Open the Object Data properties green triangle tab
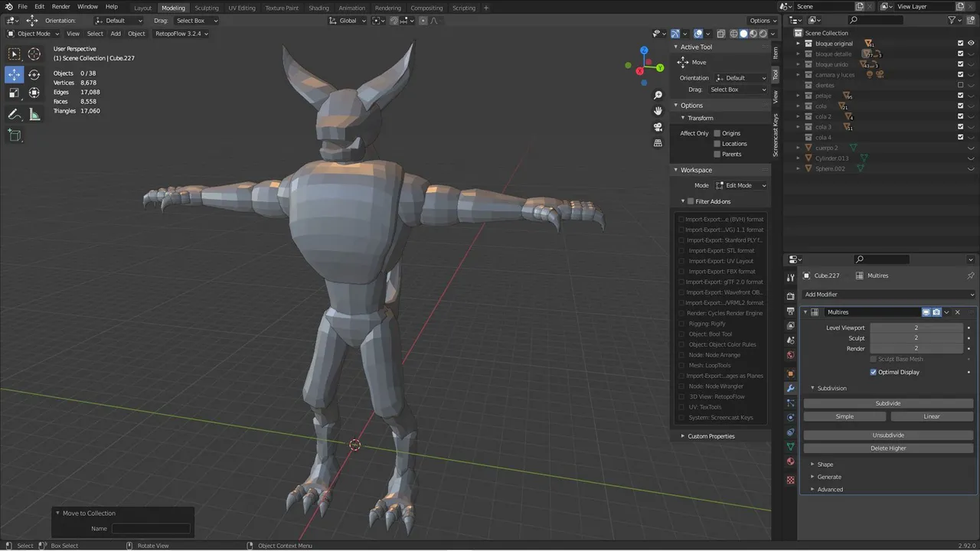This screenshot has height=551, width=980. coord(791,447)
